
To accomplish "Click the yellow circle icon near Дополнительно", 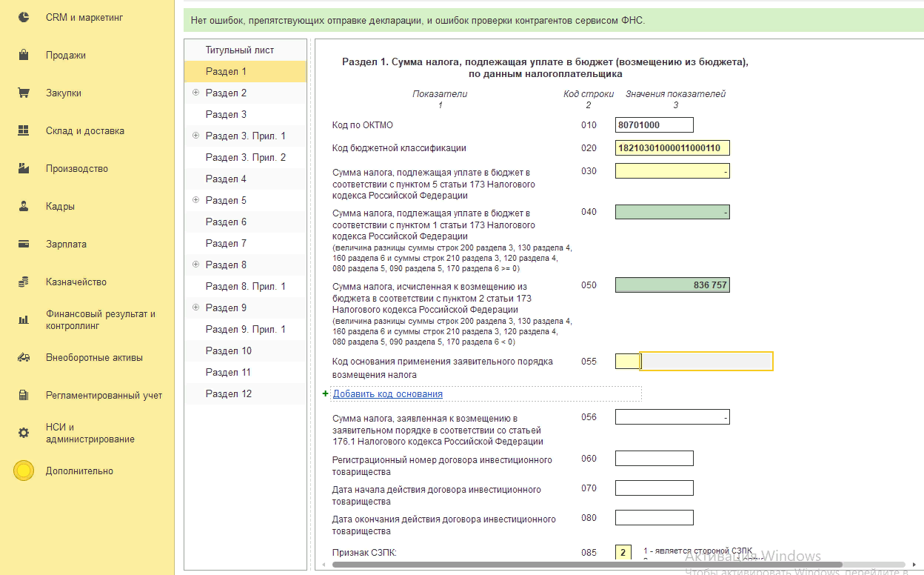I will coord(24,471).
